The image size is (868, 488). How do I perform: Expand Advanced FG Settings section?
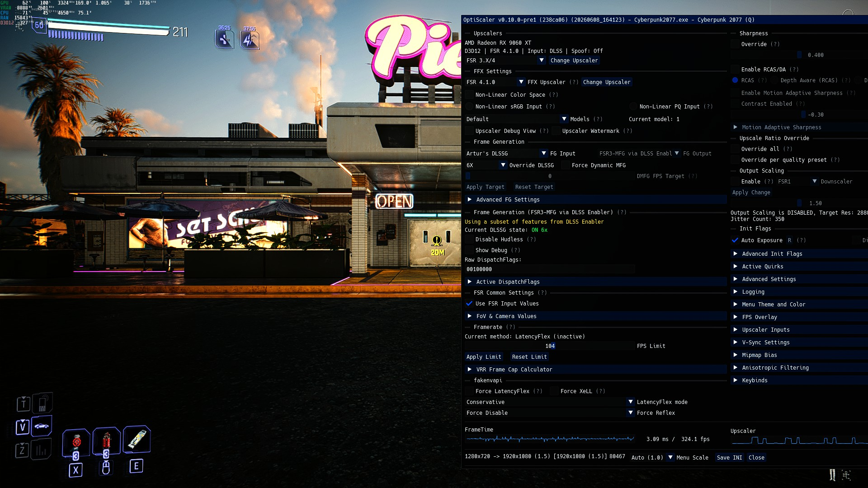[596, 200]
